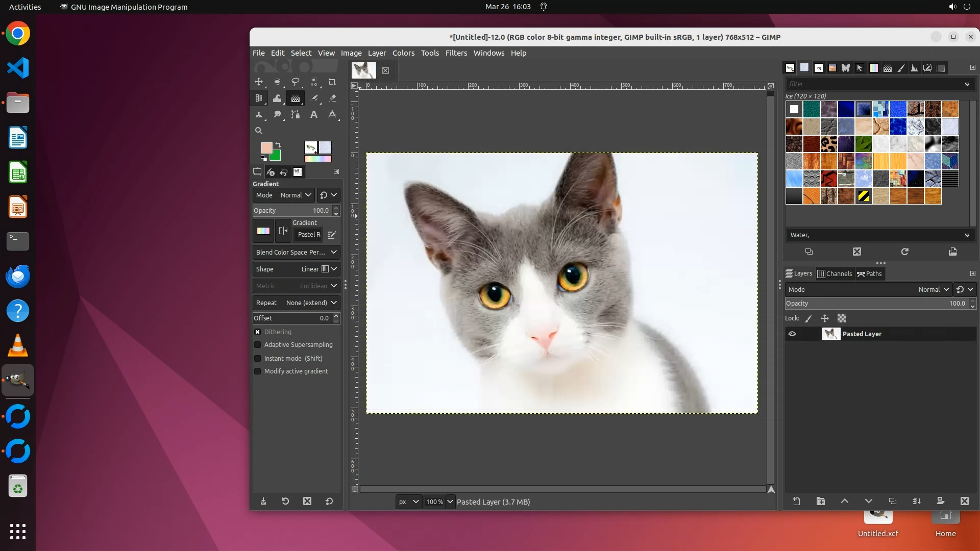Open the Filters menu
980x551 pixels.
pyautogui.click(x=456, y=53)
